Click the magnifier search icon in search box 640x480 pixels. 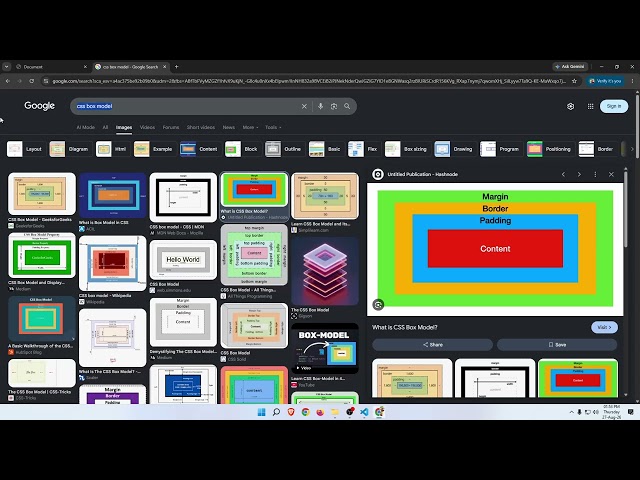tap(347, 106)
